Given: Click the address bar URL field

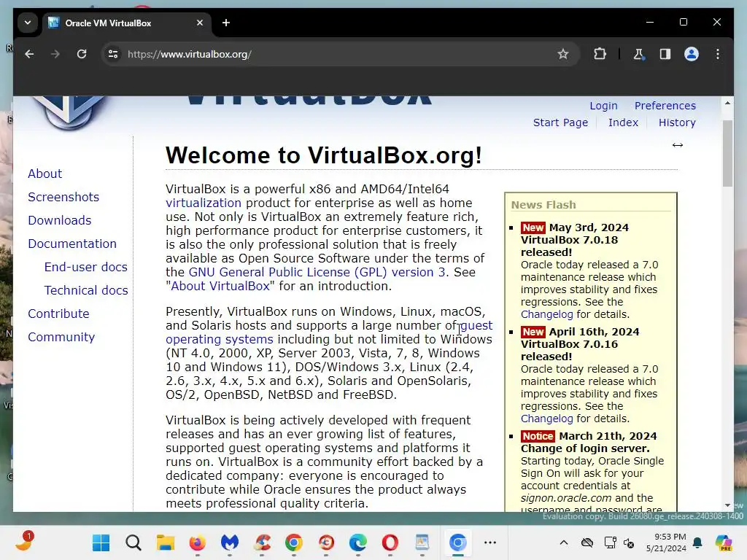Looking at the screenshot, I should [333, 54].
